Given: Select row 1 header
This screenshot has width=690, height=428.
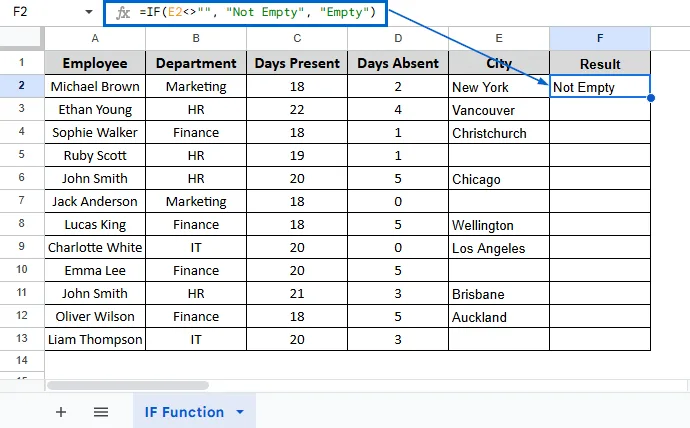Looking at the screenshot, I should (x=22, y=62).
